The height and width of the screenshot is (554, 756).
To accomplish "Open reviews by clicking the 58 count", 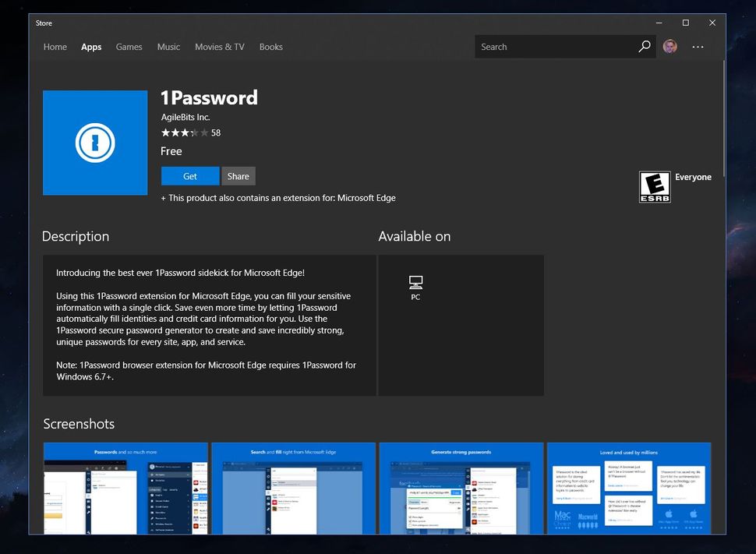I will tap(216, 132).
